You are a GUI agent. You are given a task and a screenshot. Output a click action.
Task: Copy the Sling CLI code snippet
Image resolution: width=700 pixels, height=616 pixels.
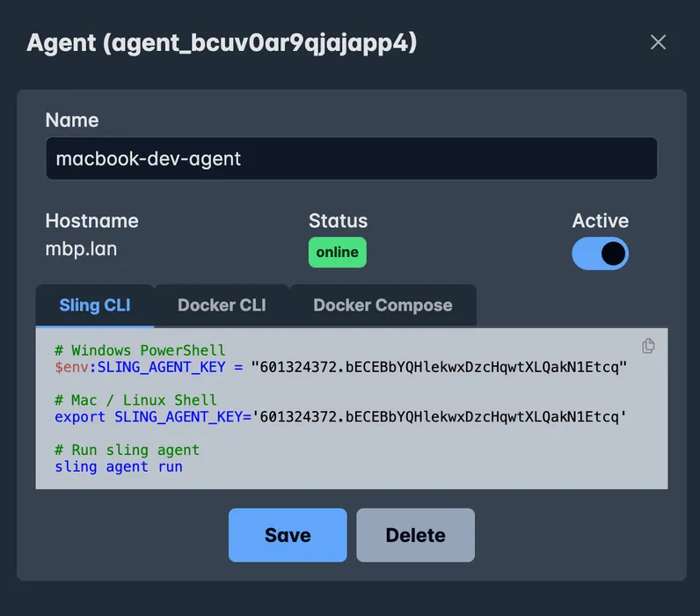[648, 346]
